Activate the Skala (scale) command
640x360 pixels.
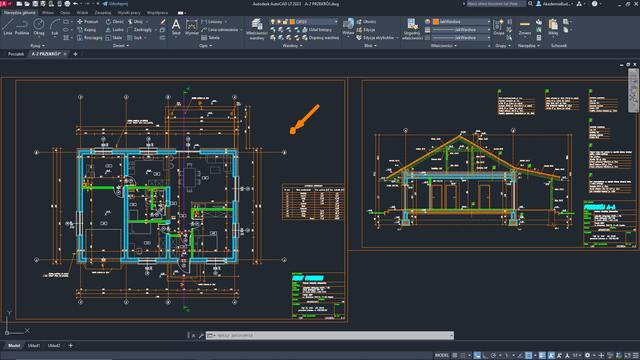point(113,38)
